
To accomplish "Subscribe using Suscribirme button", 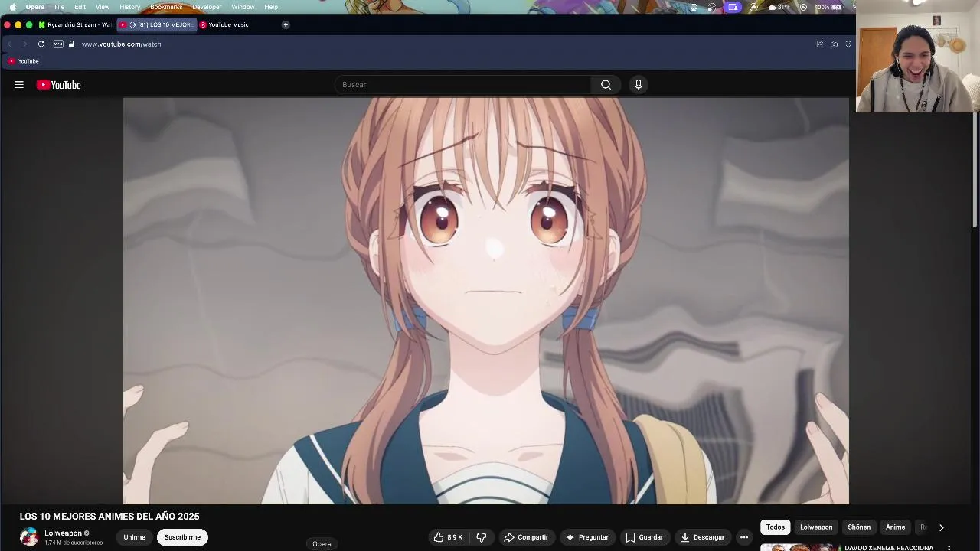I will (182, 537).
